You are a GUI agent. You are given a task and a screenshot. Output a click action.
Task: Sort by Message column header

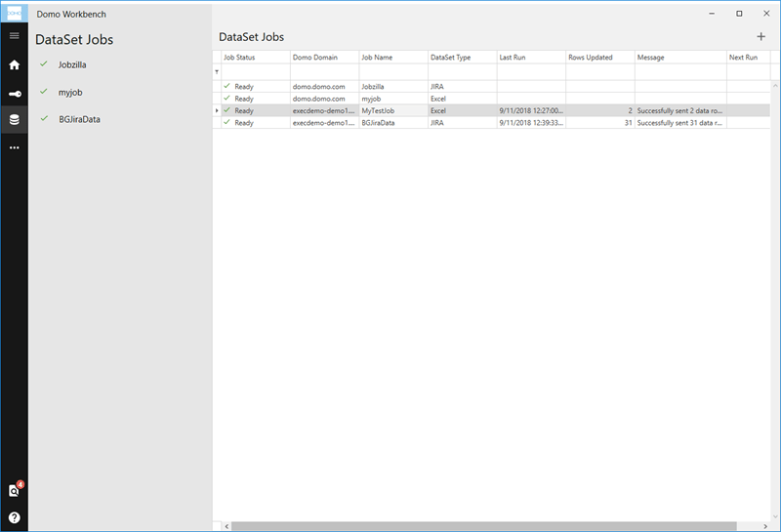pos(680,58)
